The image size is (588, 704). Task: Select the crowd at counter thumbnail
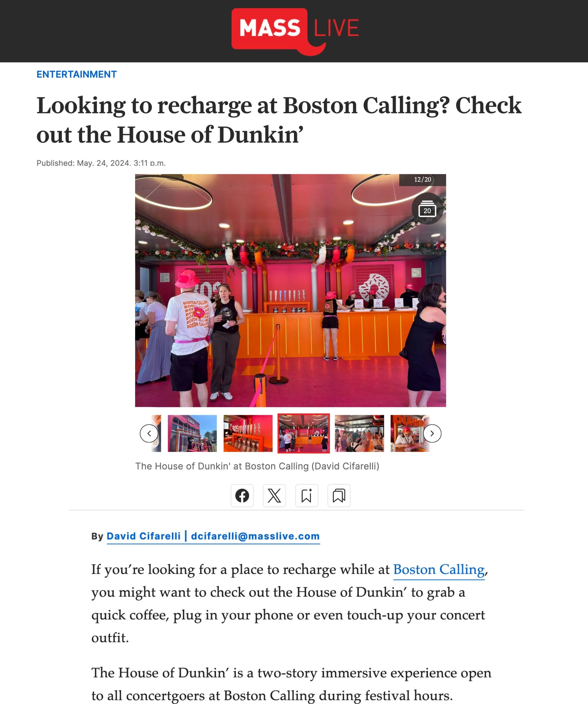coord(359,433)
